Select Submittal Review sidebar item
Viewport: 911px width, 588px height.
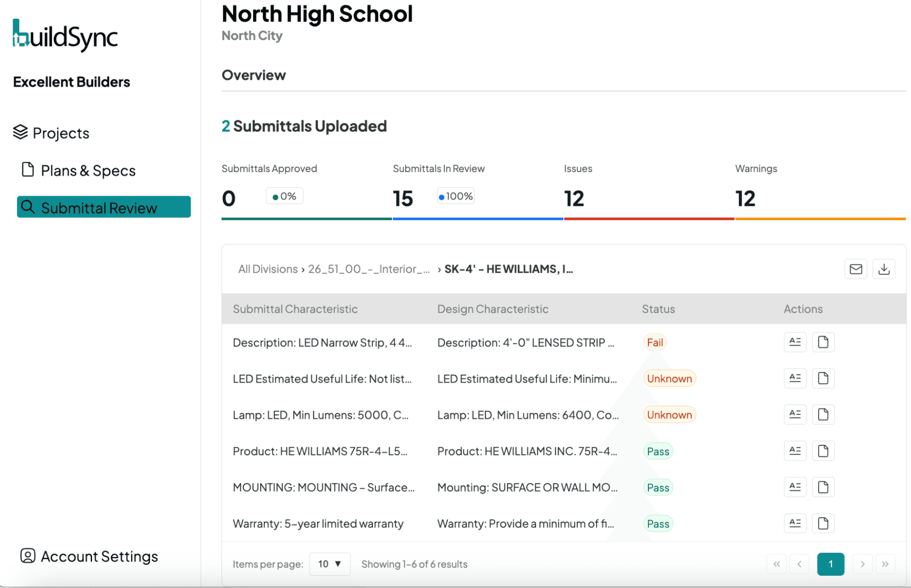point(104,207)
